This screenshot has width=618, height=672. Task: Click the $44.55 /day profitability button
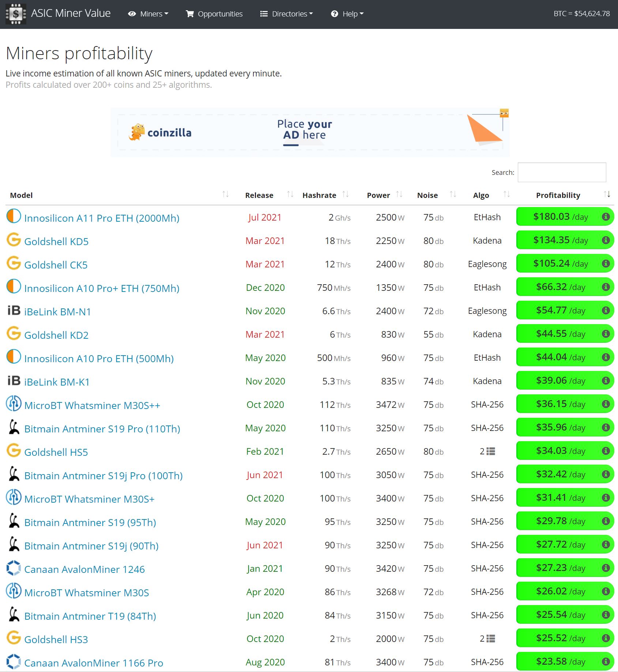coord(565,334)
